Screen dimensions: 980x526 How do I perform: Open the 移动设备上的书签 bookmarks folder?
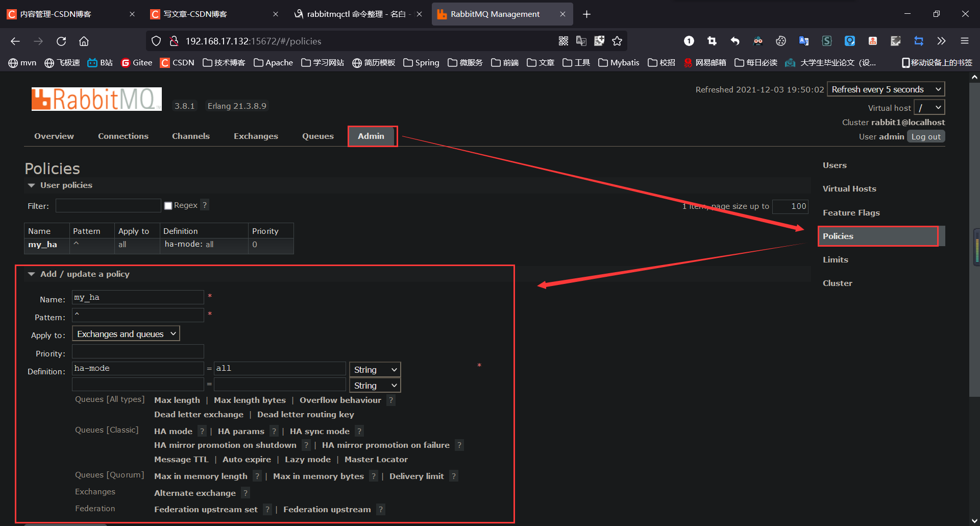tap(937, 62)
